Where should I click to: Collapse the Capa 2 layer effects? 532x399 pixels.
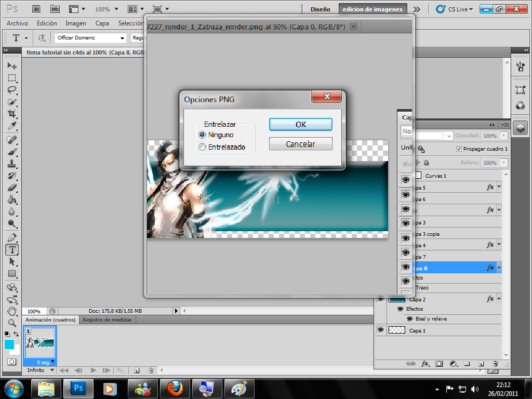click(499, 299)
